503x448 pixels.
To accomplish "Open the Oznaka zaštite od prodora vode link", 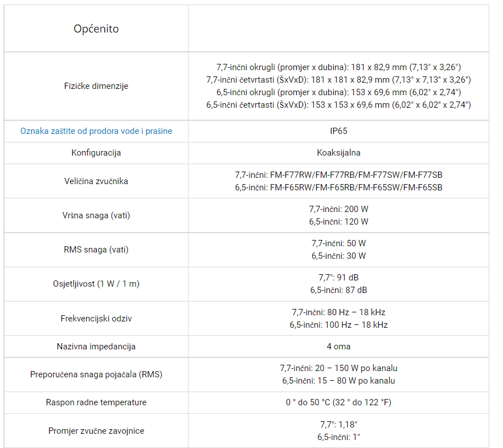I will tap(96, 131).
